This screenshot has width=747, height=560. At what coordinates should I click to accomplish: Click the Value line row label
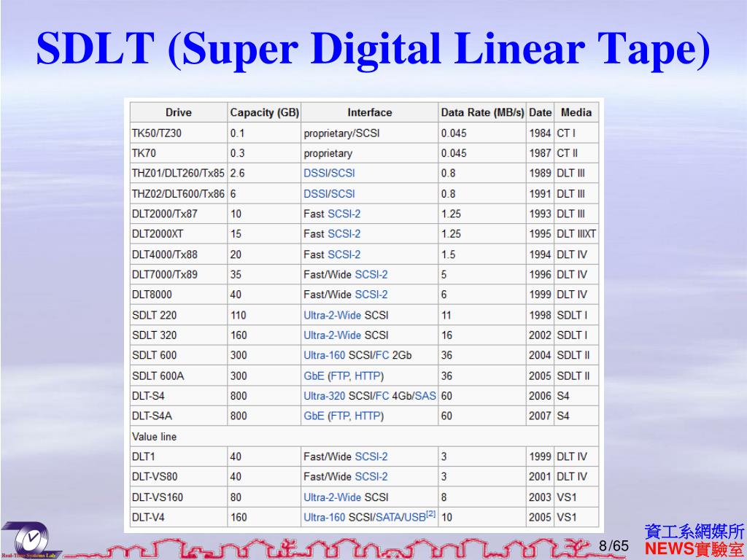click(x=155, y=437)
